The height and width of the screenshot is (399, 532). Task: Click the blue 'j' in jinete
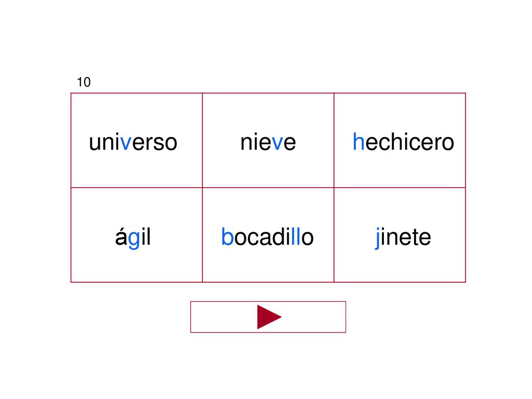[x=378, y=238]
